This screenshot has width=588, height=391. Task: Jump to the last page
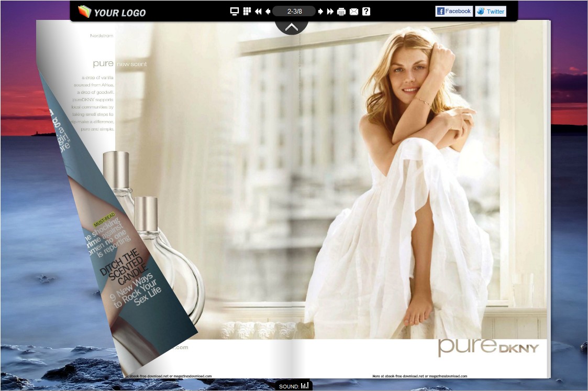click(x=330, y=12)
